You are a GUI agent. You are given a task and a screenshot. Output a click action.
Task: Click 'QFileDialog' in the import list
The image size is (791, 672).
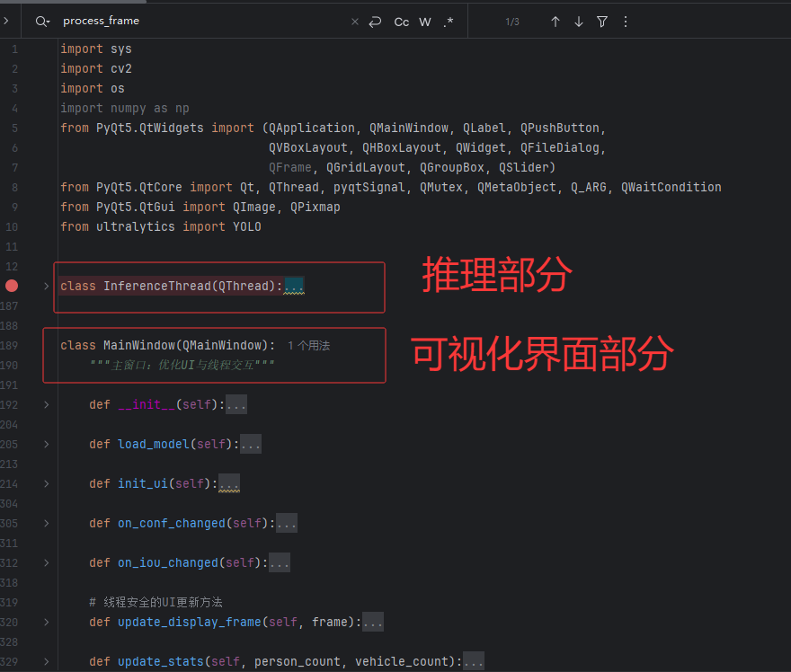[559, 147]
